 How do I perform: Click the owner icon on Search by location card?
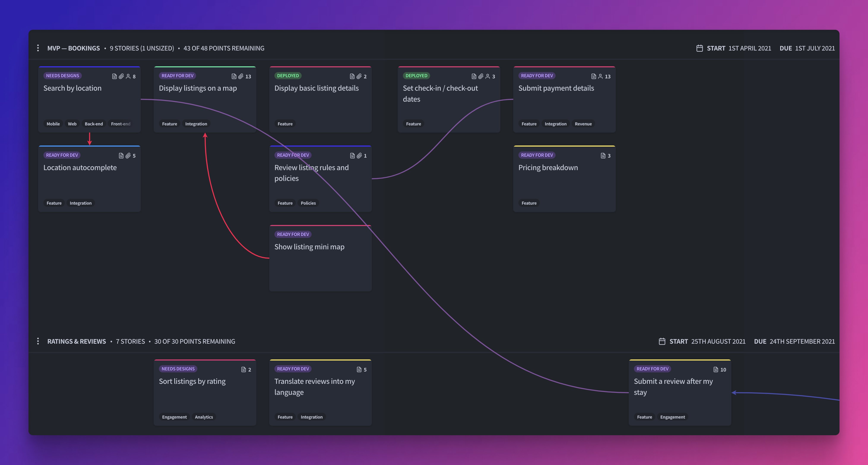[128, 76]
